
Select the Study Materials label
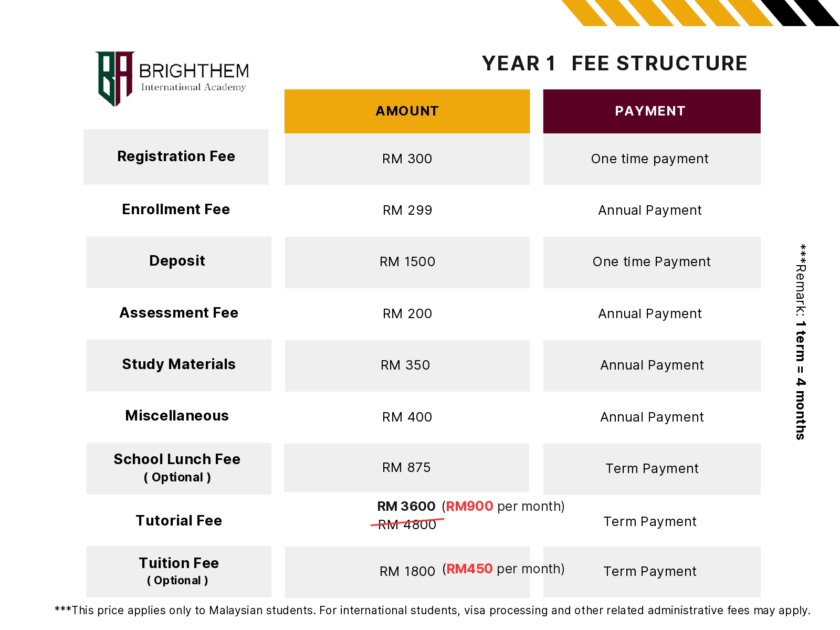[178, 364]
